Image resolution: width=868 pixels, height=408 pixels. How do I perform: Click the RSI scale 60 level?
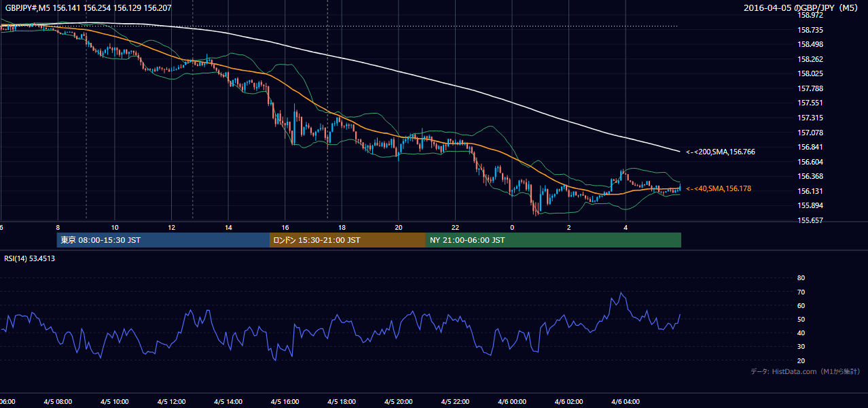click(x=801, y=305)
